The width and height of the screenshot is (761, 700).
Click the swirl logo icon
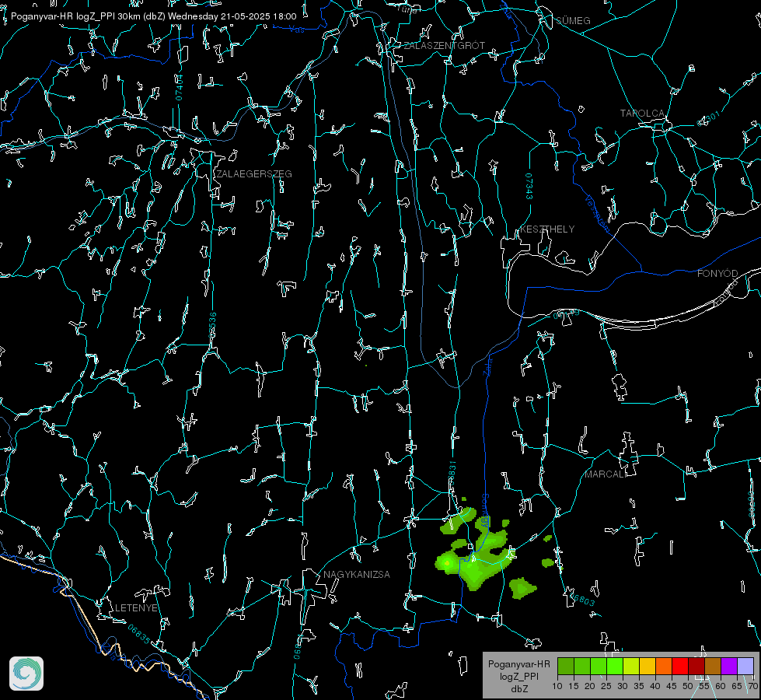tap(26, 674)
